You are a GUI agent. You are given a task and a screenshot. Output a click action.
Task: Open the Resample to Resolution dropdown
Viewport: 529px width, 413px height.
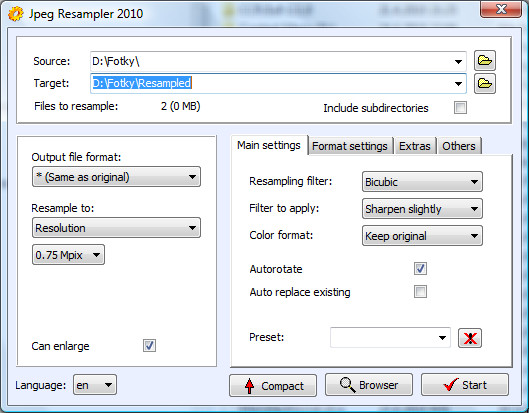point(116,228)
